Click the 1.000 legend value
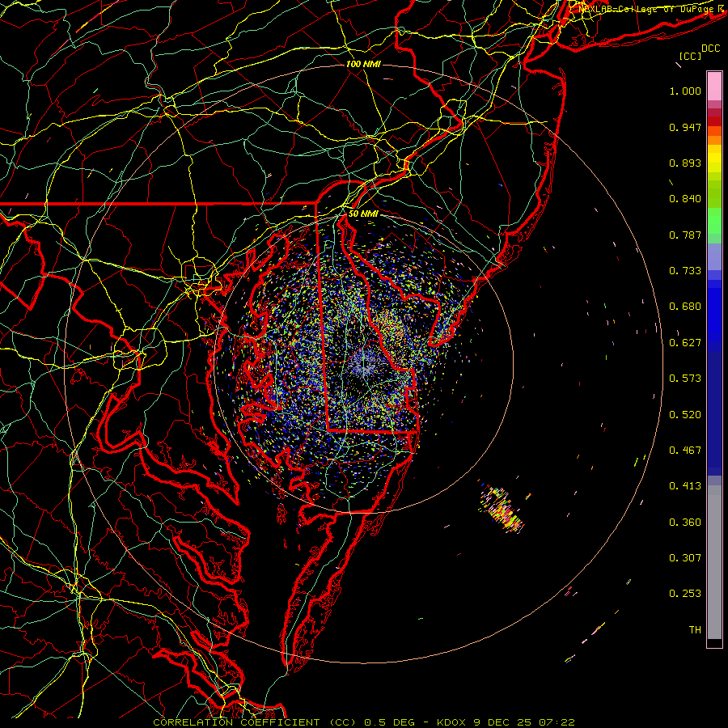 tap(685, 91)
